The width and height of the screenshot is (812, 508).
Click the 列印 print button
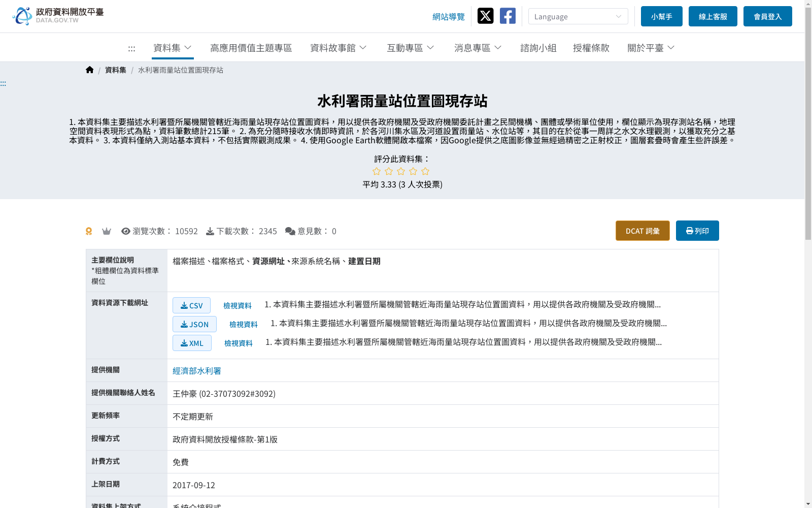(697, 231)
